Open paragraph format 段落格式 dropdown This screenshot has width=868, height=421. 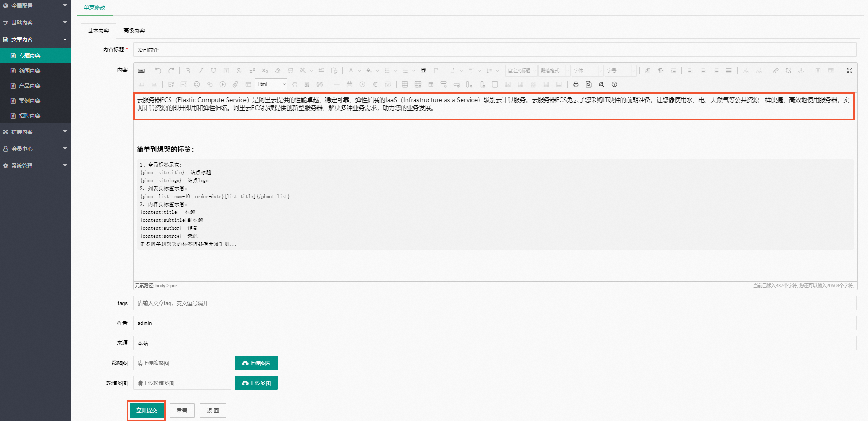(x=554, y=71)
